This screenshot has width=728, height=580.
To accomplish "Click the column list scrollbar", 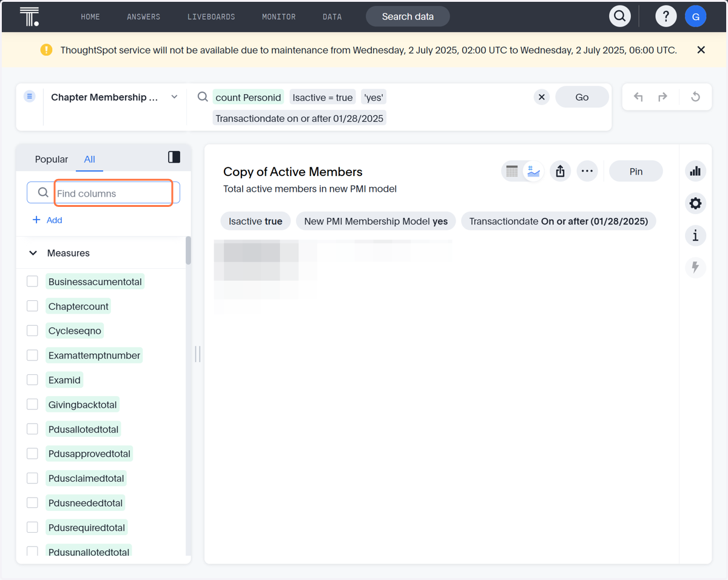I will (189, 250).
